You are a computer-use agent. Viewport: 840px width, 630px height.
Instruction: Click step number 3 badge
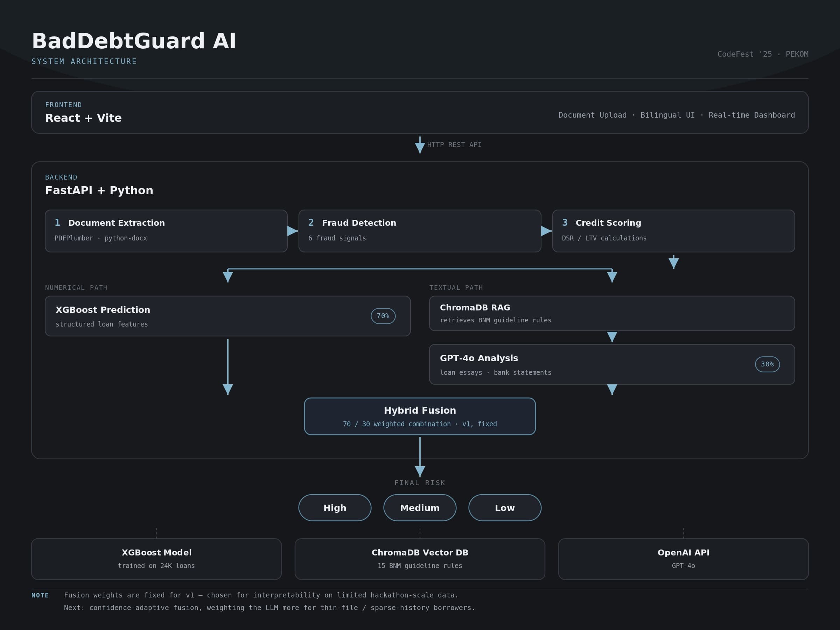pos(565,223)
